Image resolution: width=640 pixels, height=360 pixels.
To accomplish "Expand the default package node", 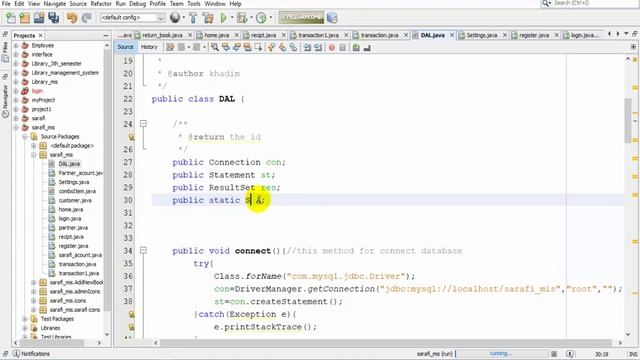I will [x=34, y=146].
